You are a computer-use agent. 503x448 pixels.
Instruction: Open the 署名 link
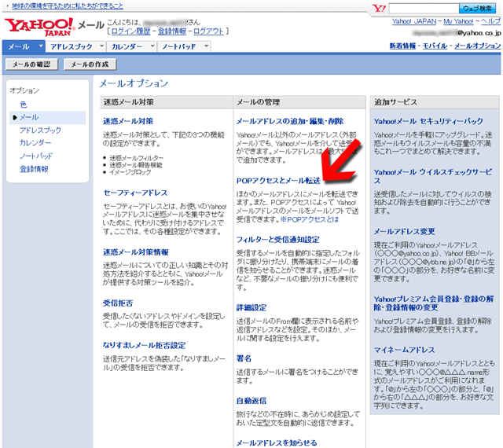point(244,358)
